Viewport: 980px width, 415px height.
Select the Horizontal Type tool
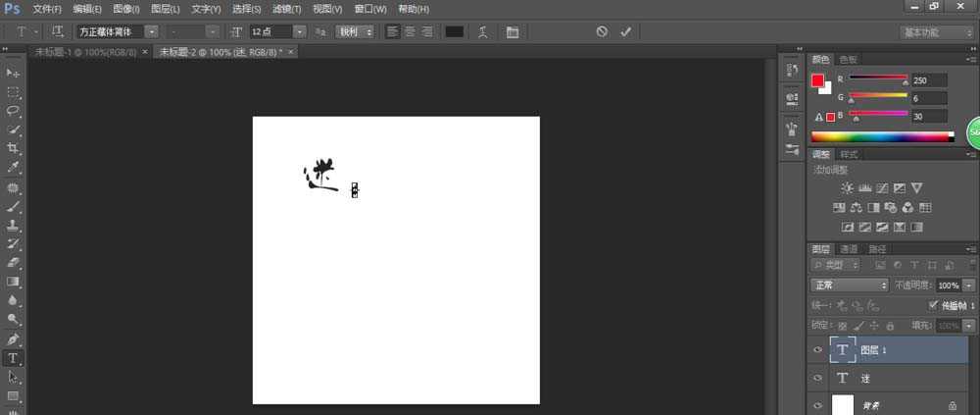point(14,358)
